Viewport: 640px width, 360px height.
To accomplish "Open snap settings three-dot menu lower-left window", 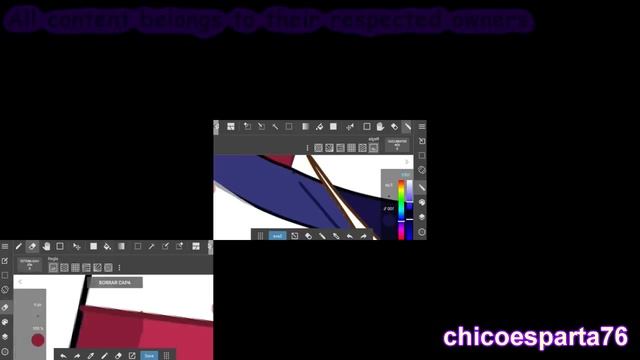I will point(119,268).
